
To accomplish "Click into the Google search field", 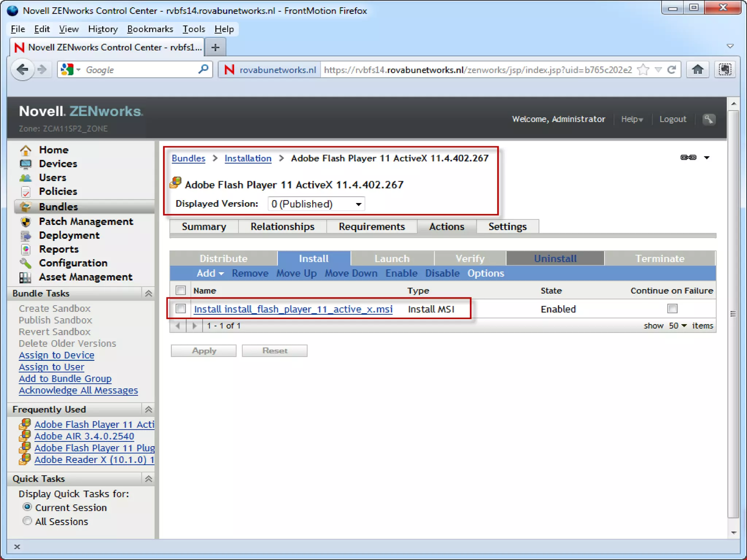I will tap(140, 69).
